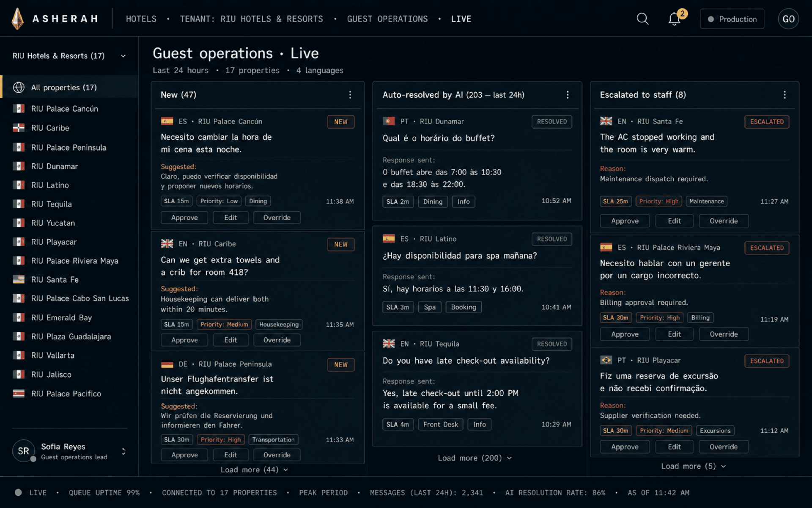Click SLA 25m tag on AC card
812x508 pixels.
(615, 202)
